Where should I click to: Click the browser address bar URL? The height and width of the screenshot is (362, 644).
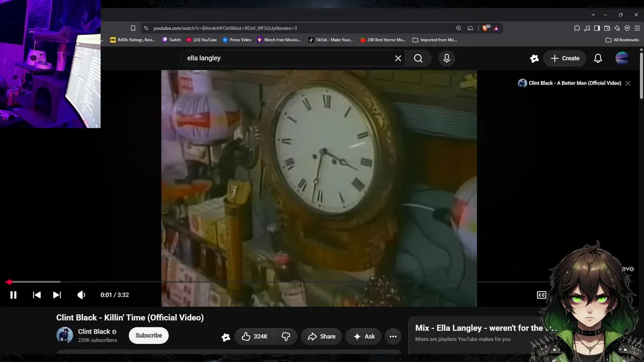tap(225, 28)
